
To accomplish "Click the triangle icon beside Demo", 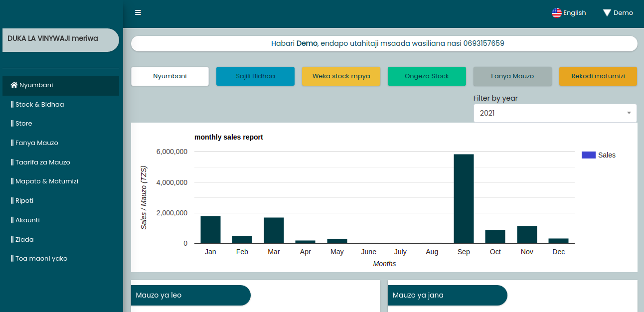I will click(x=607, y=13).
